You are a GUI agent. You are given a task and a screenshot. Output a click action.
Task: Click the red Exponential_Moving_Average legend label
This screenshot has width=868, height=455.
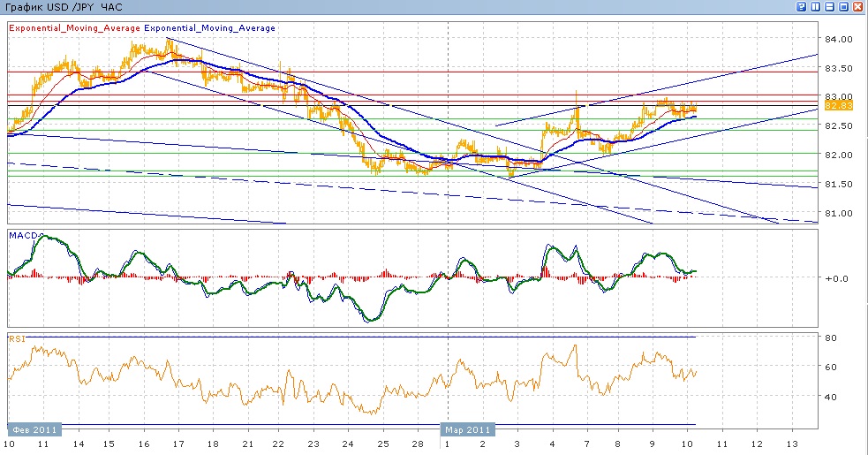pyautogui.click(x=74, y=28)
